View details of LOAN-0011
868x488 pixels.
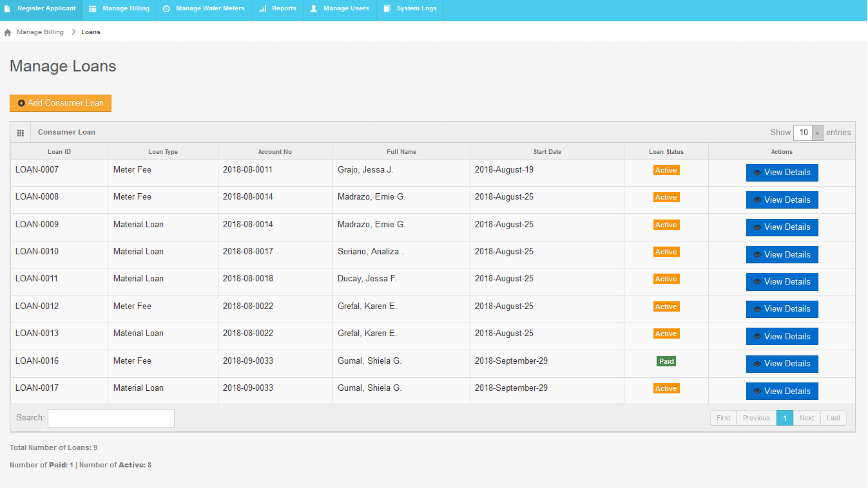[782, 282]
